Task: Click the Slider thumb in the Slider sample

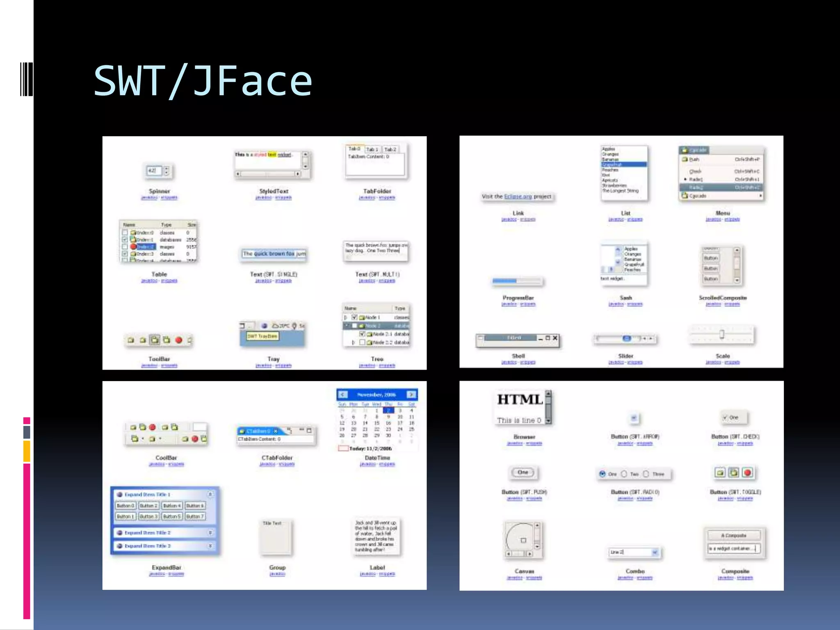Action: click(x=626, y=338)
